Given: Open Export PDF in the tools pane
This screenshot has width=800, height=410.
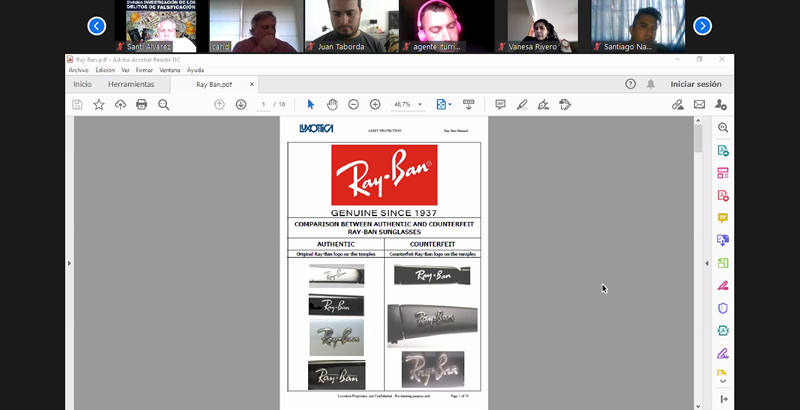Looking at the screenshot, I should [723, 150].
